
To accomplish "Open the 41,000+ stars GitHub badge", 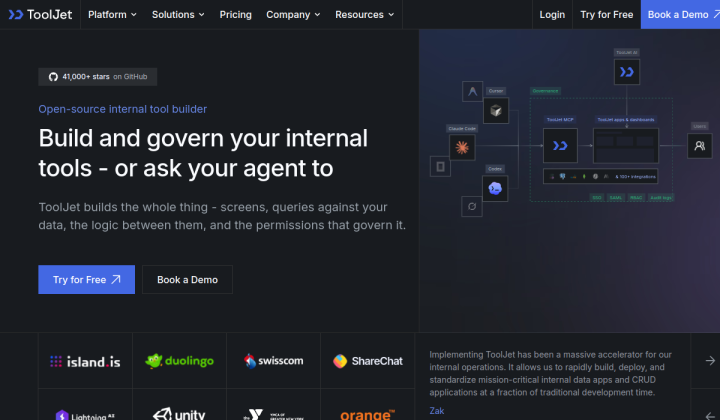I will coord(97,77).
